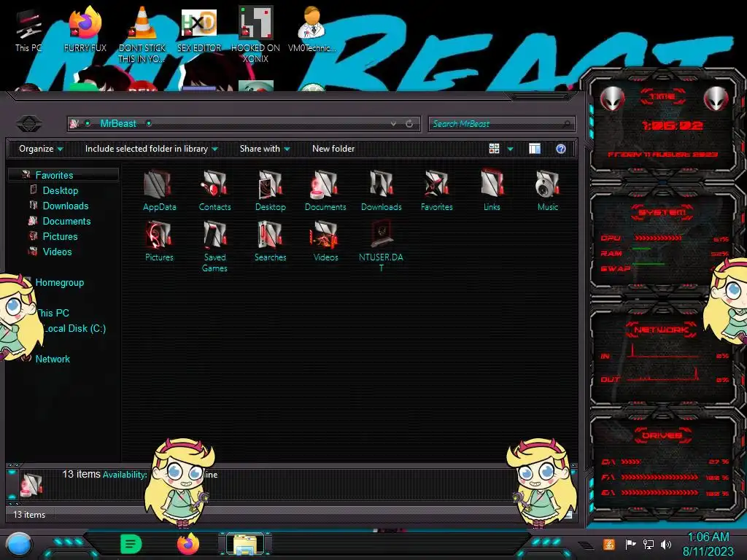Click the volume speaker tray icon
The height and width of the screenshot is (560, 747).
pyautogui.click(x=666, y=544)
